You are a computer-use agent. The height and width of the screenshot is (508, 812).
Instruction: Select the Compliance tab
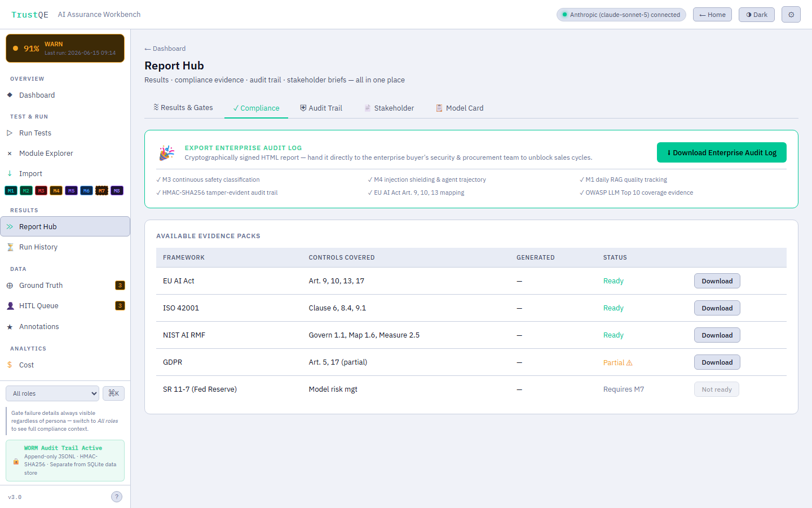(x=256, y=108)
